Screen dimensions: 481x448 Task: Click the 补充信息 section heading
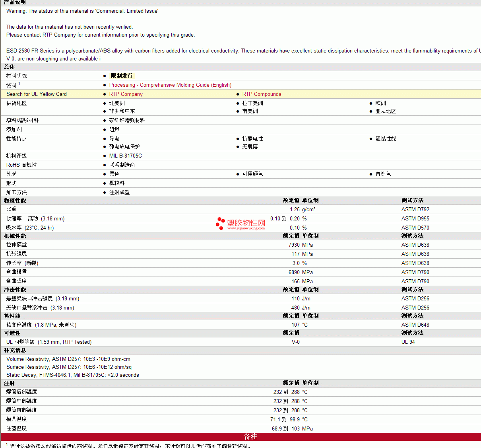click(15, 350)
